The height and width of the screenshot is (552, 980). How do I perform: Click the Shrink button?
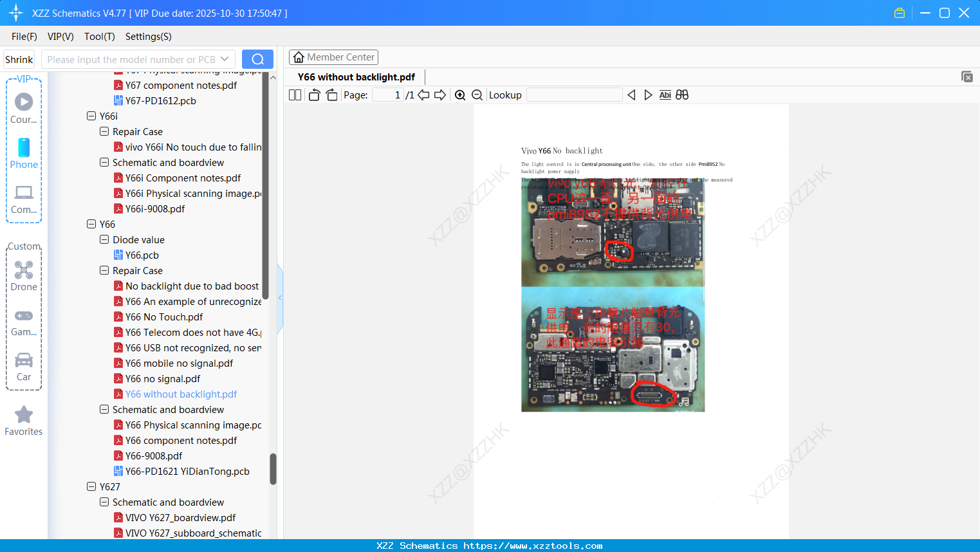click(19, 59)
